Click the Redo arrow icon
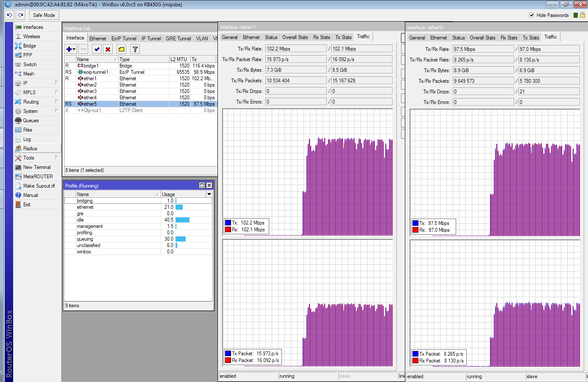This screenshot has width=588, height=382. [x=20, y=15]
